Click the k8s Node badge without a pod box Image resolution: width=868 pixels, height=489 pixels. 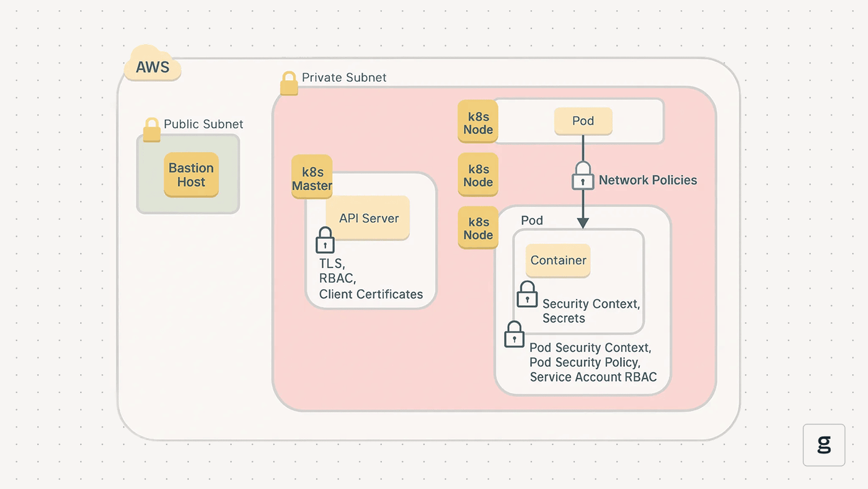click(x=478, y=175)
